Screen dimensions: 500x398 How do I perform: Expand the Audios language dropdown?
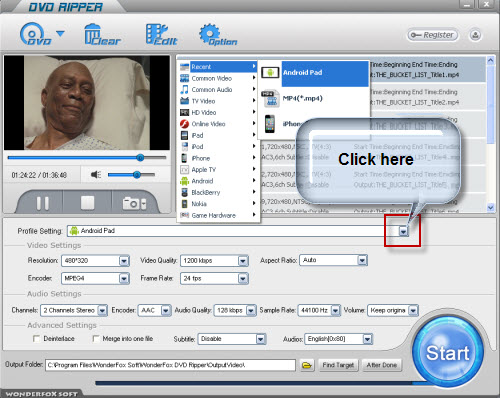(x=367, y=339)
